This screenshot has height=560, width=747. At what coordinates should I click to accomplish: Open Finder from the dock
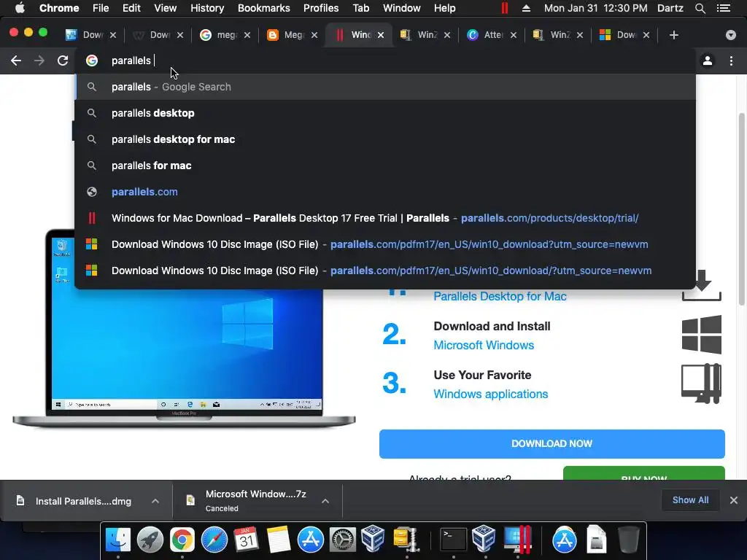pos(117,540)
